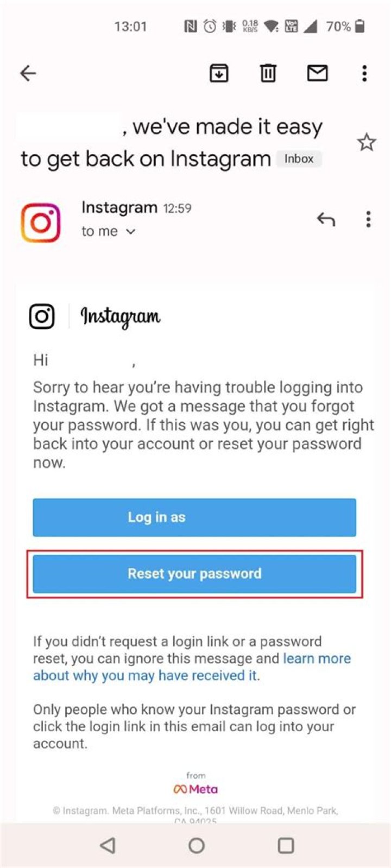Tap the Meta logo in the footer
The width and height of the screenshot is (391, 868).
pyautogui.click(x=195, y=789)
